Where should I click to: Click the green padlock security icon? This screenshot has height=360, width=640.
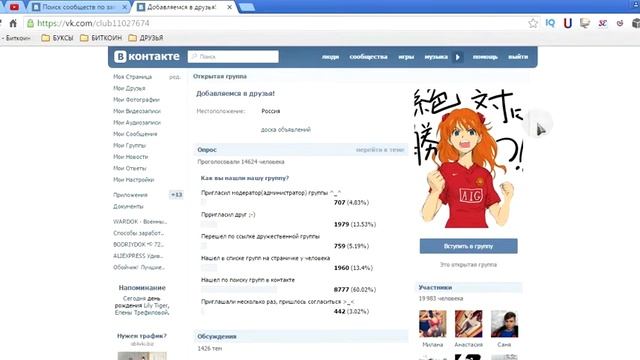tap(30, 23)
